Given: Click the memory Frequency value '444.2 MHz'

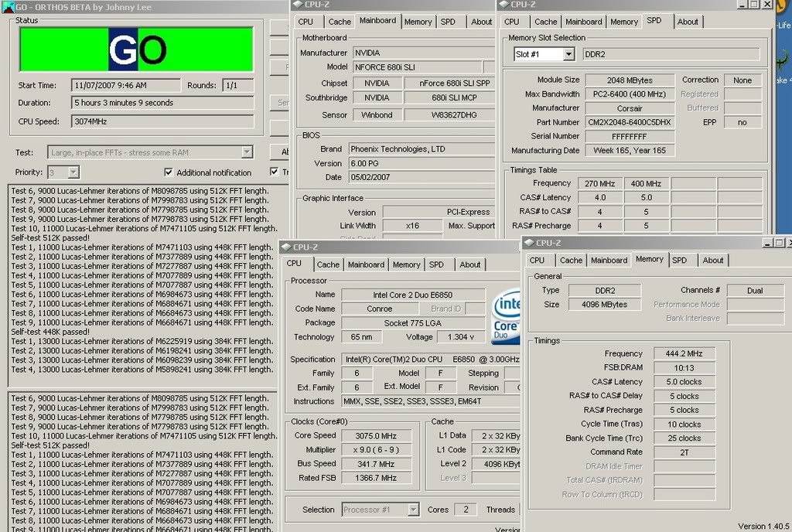Looking at the screenshot, I should (684, 354).
